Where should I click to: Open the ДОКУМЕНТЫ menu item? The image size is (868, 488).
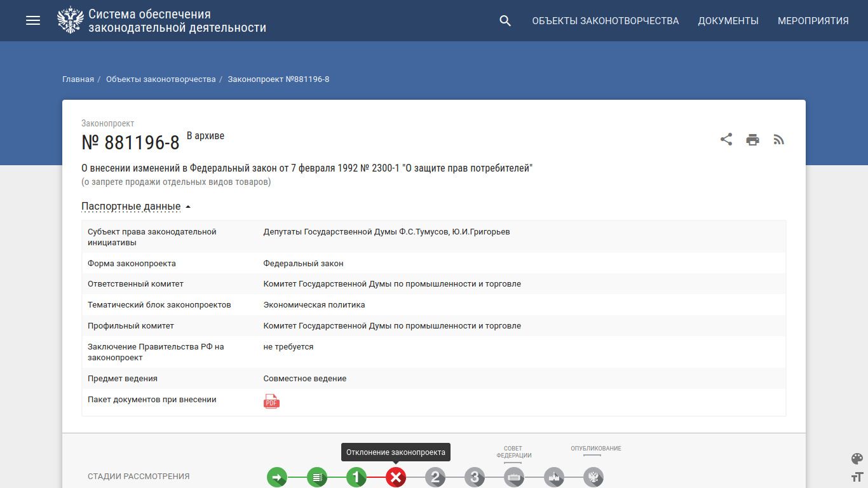point(728,21)
